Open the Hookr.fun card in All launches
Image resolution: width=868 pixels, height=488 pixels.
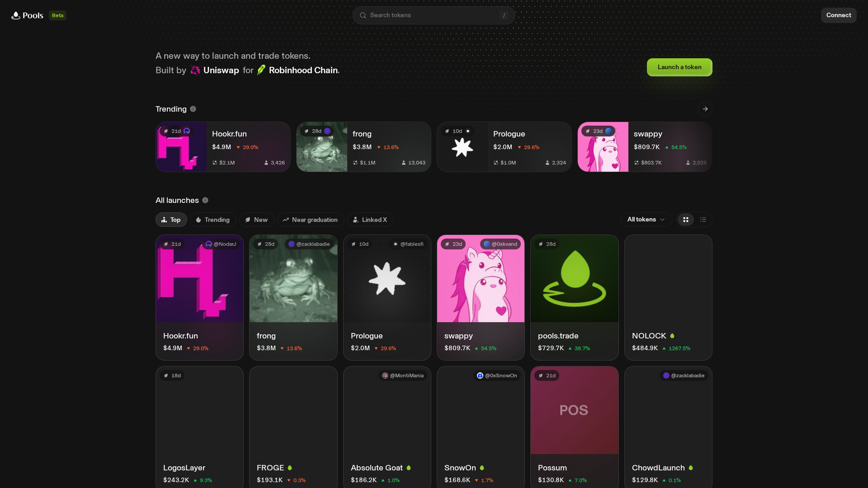point(199,297)
